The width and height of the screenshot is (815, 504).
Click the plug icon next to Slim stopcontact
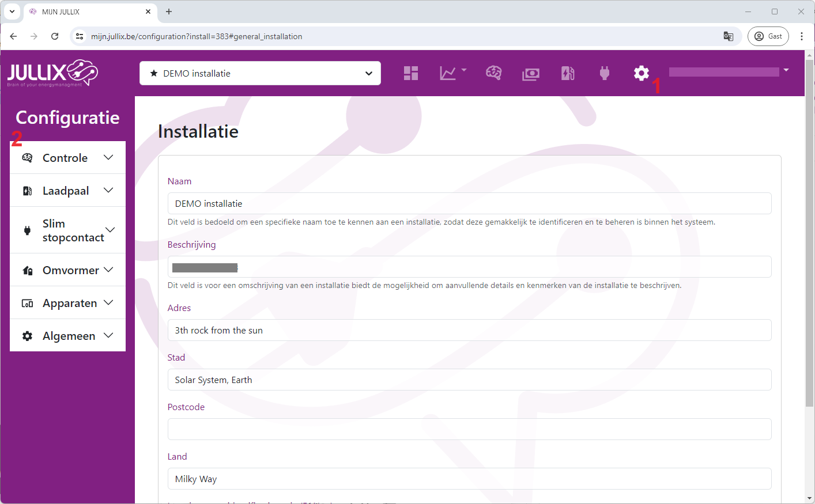point(27,230)
